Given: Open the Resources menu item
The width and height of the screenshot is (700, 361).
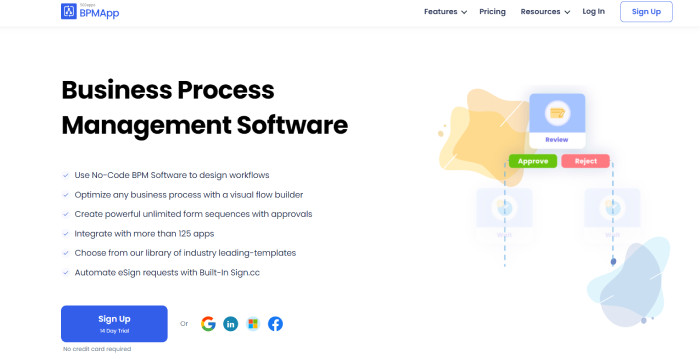Looking at the screenshot, I should click(540, 12).
